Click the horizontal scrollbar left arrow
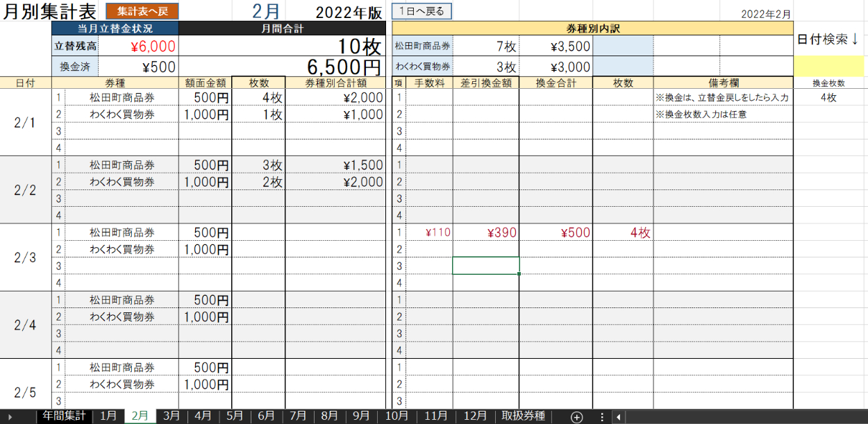 click(618, 416)
